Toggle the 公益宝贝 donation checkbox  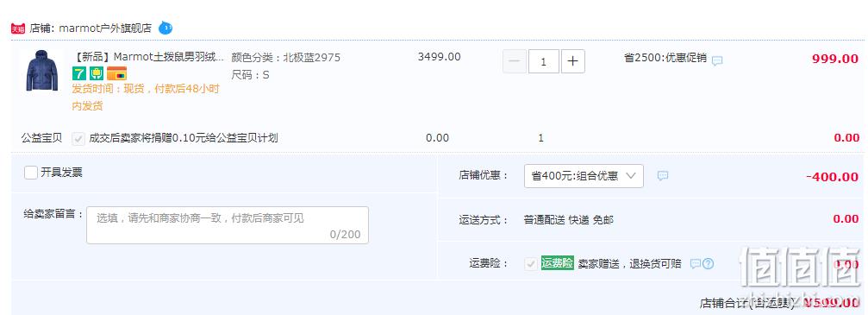pos(78,139)
